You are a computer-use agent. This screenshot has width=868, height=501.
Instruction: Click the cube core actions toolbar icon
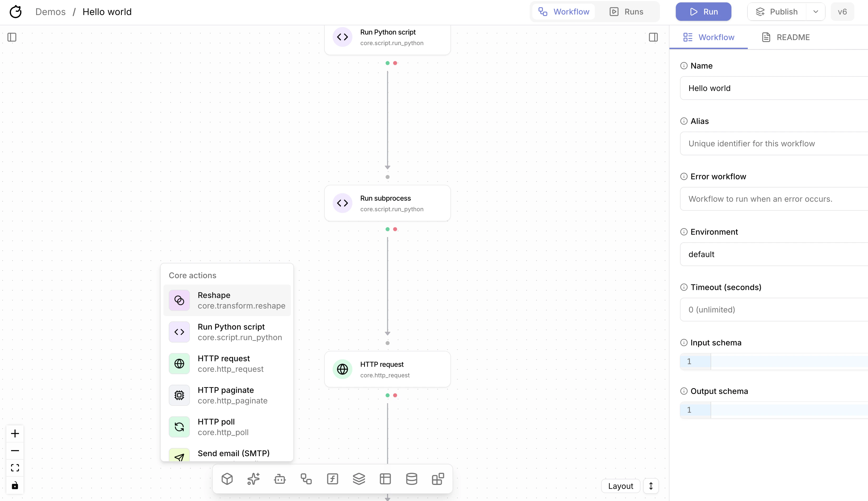pyautogui.click(x=227, y=479)
